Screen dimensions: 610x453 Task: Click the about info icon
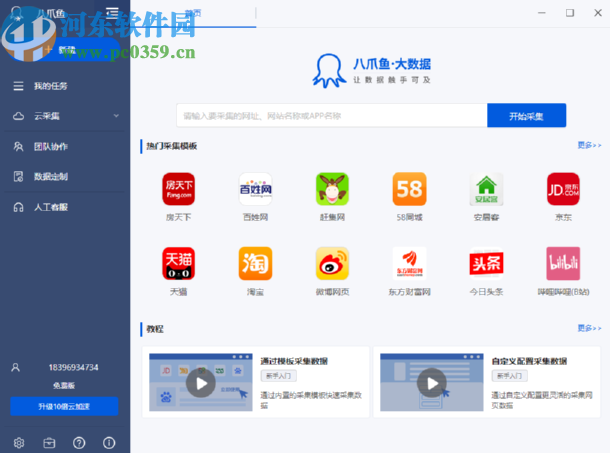click(x=109, y=442)
